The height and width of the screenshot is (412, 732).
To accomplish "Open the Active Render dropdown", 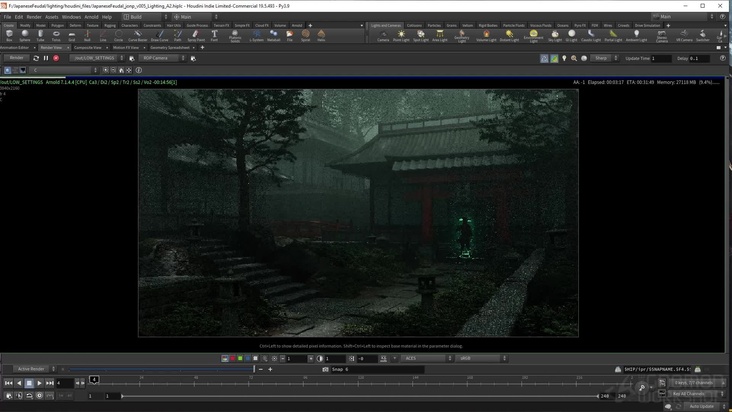I will (34, 369).
